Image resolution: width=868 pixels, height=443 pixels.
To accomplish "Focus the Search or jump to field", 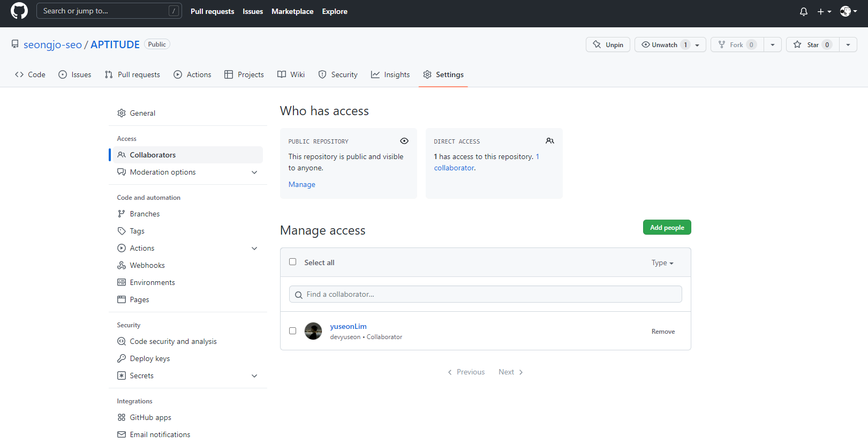I will [109, 11].
